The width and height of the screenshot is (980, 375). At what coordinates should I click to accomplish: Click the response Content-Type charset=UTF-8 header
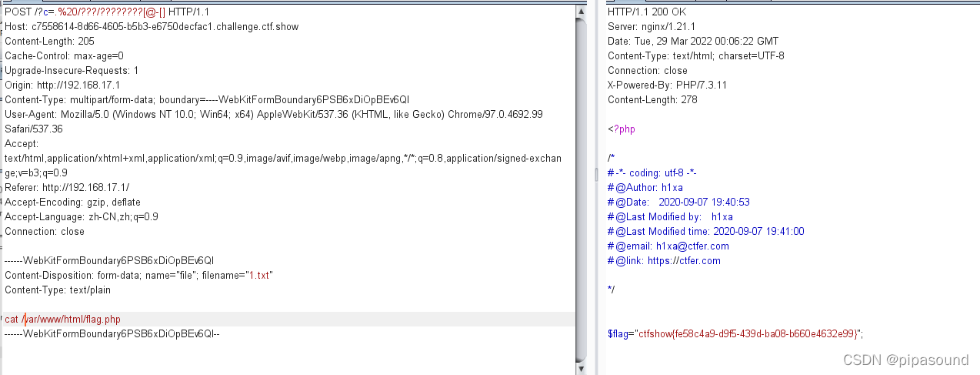pyautogui.click(x=696, y=56)
